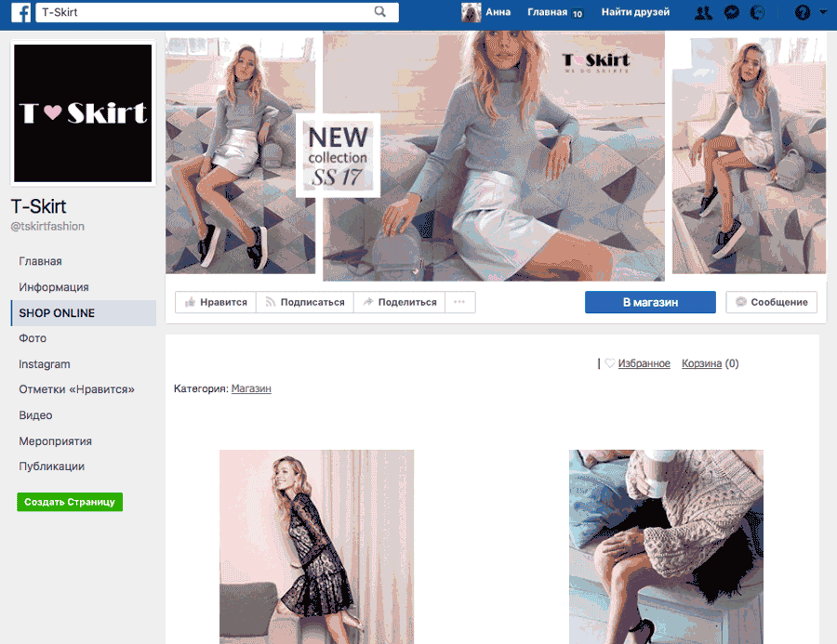Open Friend Requests icon in top bar

[x=704, y=12]
